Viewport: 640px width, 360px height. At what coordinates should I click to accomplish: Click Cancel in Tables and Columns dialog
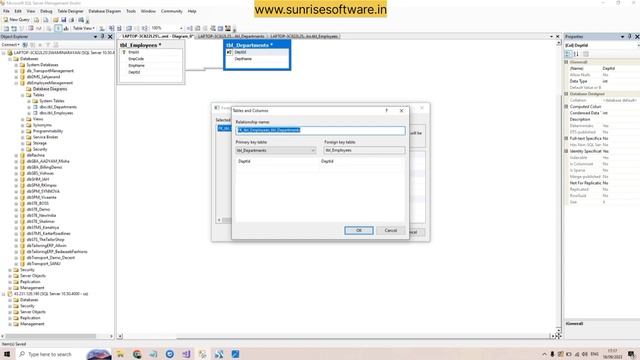(391, 230)
